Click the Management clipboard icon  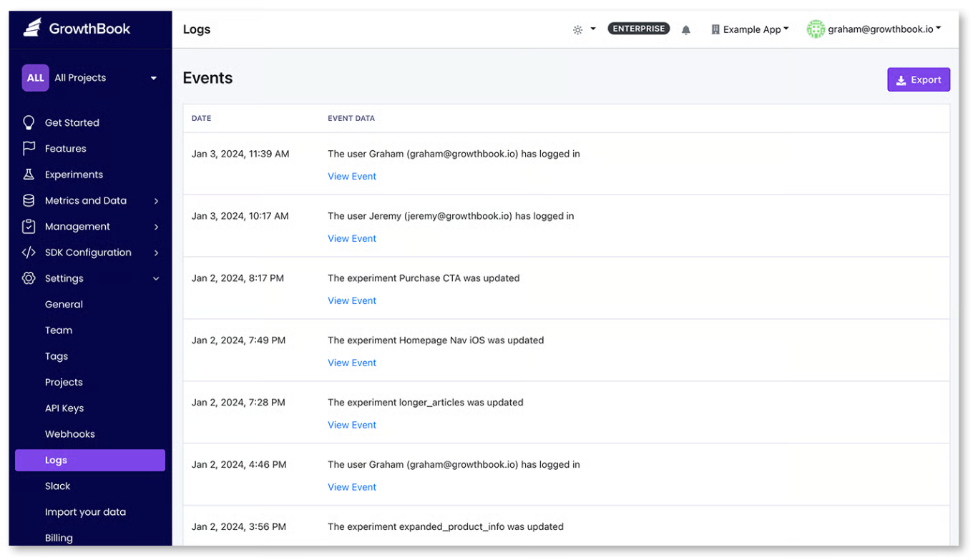(29, 226)
